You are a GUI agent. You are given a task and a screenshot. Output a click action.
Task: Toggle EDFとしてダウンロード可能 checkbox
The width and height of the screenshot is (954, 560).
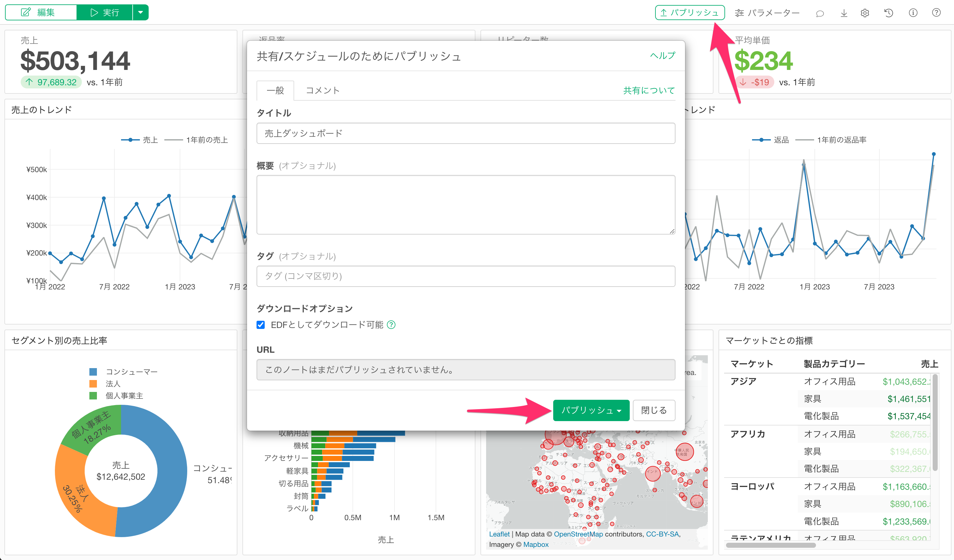tap(261, 325)
